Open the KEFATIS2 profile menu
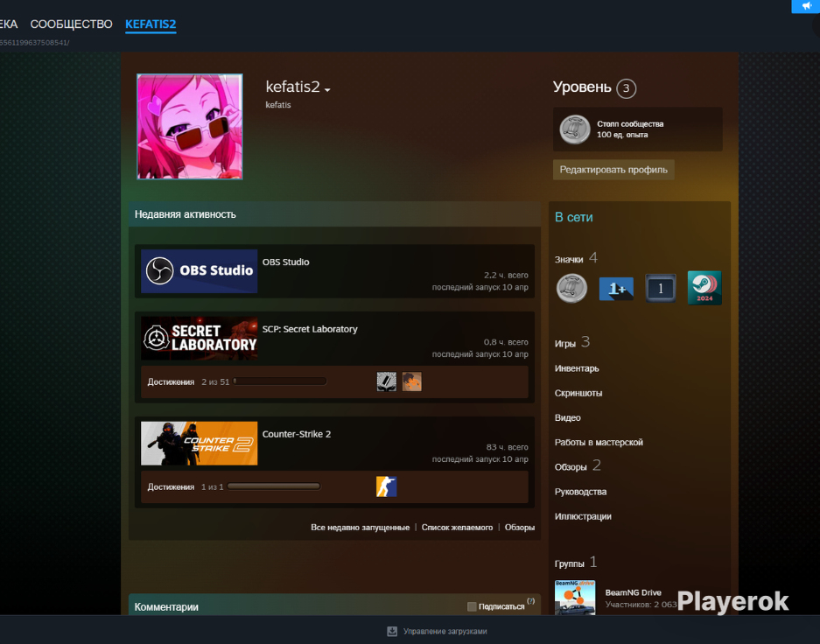Viewport: 820px width, 644px height. [151, 24]
